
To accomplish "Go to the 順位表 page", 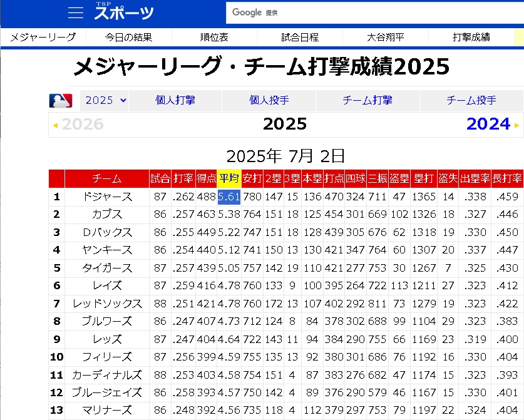I will click(x=214, y=37).
